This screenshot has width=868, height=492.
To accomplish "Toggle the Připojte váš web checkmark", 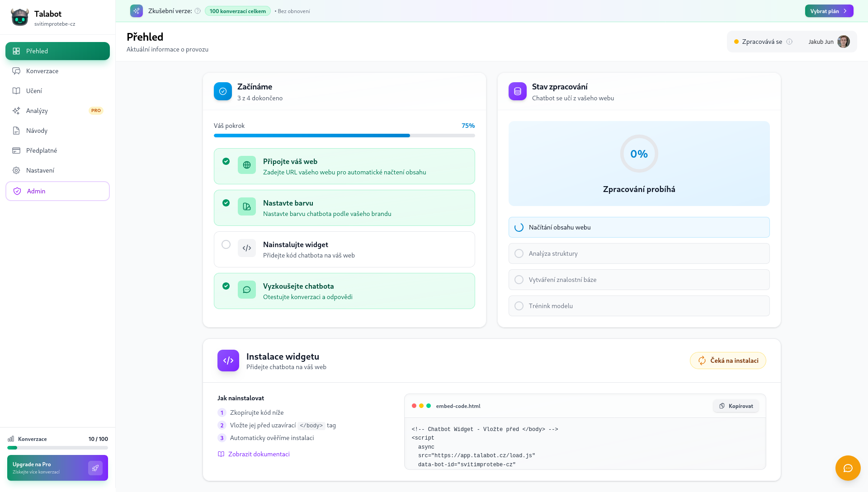I will coord(226,161).
